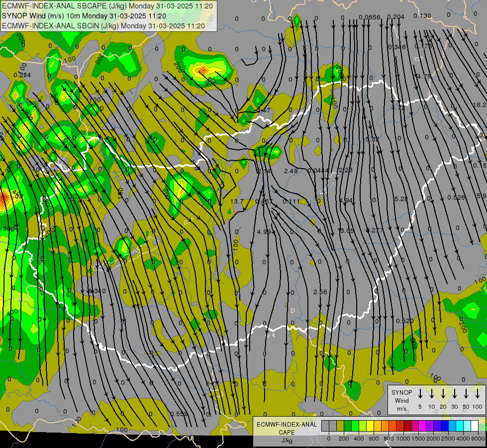The height and width of the screenshot is (448, 487).
Task: Pick the dark green CAPE legend swatch
Action: click(348, 426)
